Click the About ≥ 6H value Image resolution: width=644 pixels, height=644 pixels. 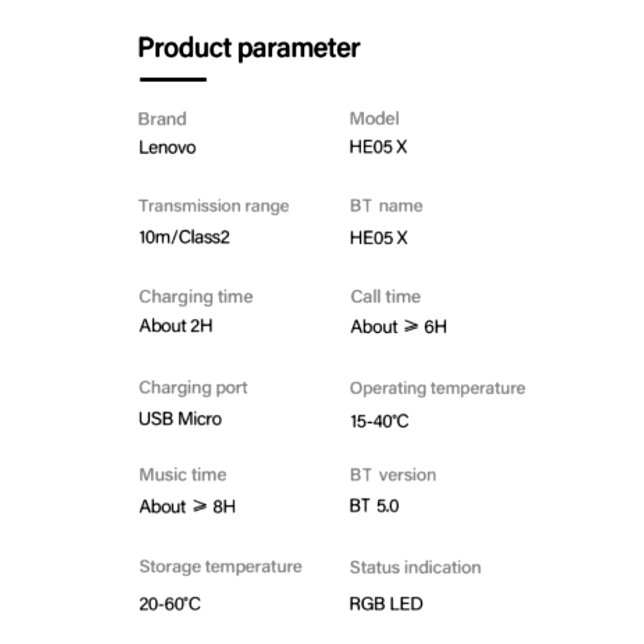[x=398, y=327]
